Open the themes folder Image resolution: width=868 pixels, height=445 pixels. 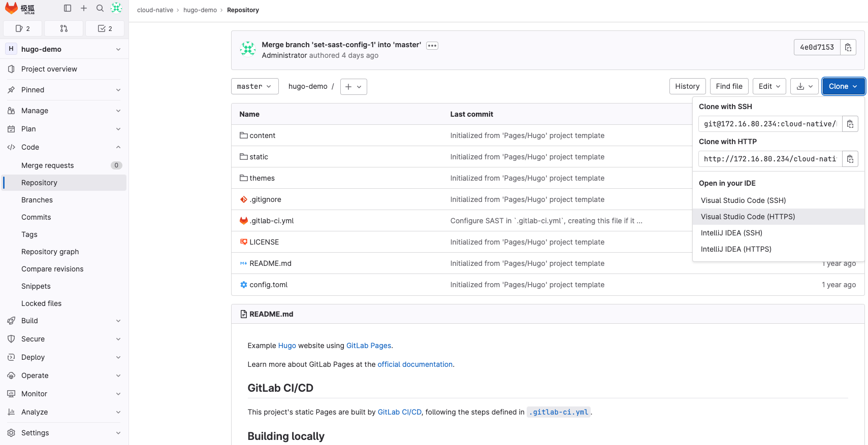262,178
